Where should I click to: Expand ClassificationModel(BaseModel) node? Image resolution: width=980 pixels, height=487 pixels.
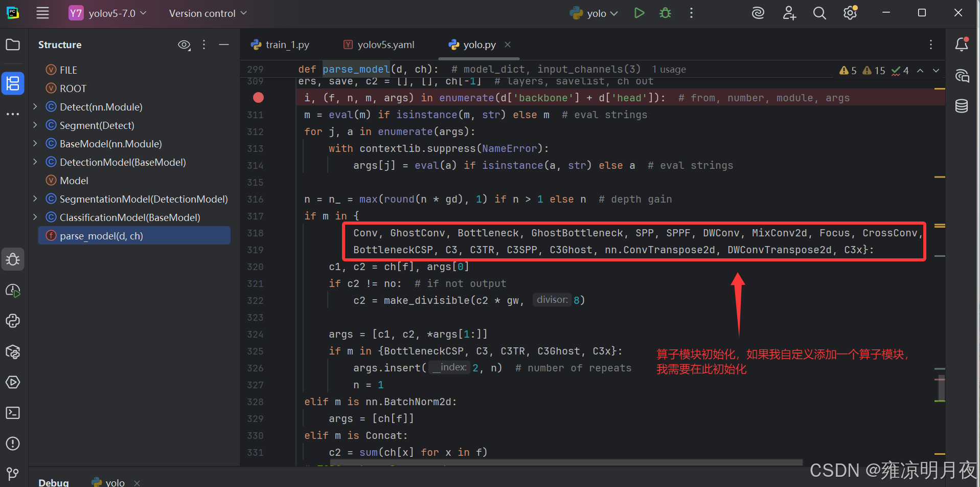tap(35, 217)
